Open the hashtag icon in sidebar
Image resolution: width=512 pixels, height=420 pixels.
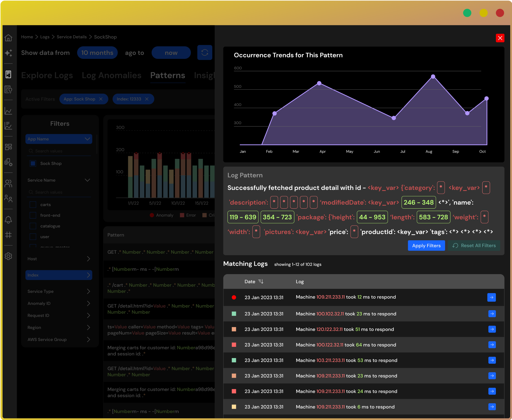(x=8, y=235)
